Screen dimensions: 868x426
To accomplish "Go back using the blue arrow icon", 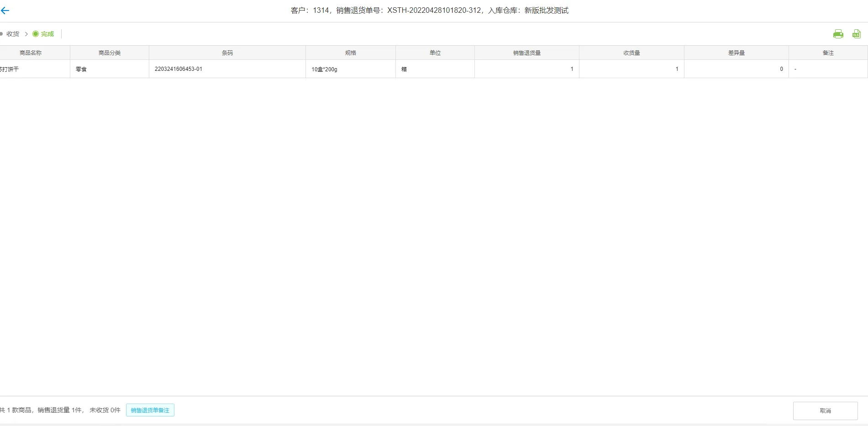I will click(x=5, y=11).
